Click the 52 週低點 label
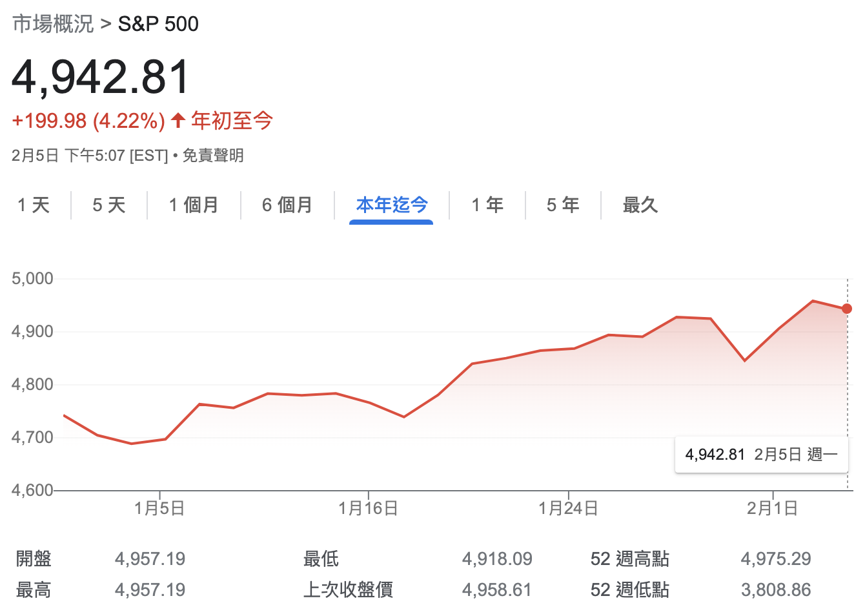 [x=630, y=590]
